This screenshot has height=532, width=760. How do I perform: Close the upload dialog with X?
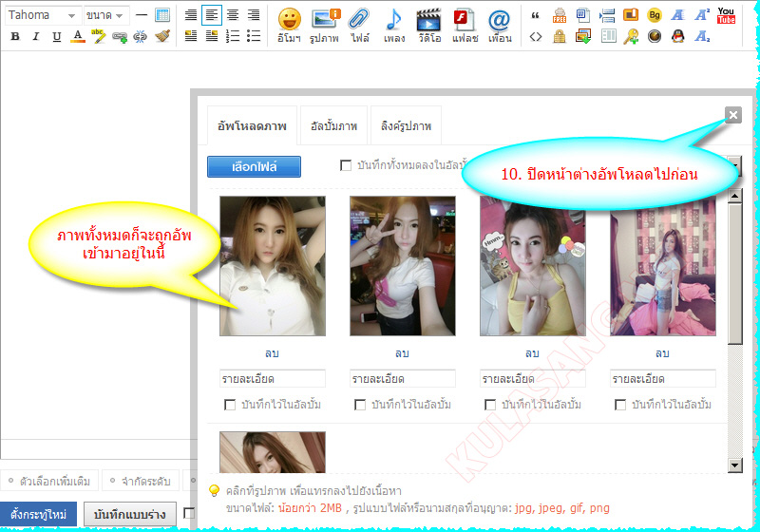(733, 115)
